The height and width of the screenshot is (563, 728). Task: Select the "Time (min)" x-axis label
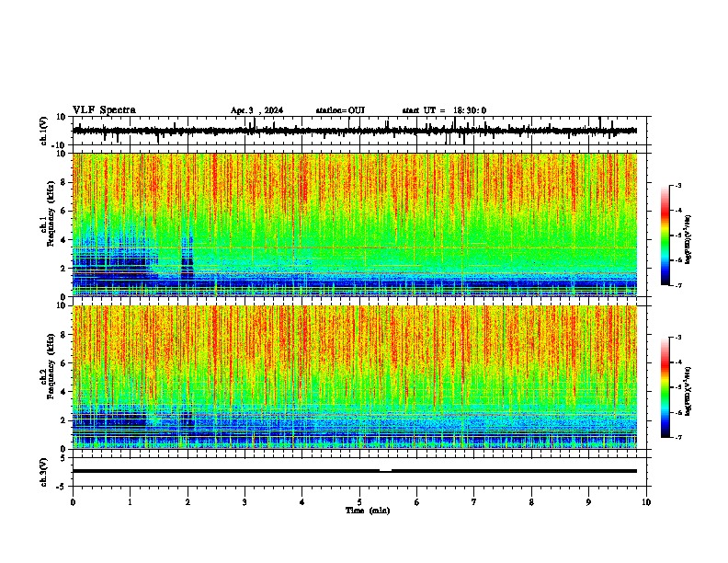coord(368,511)
